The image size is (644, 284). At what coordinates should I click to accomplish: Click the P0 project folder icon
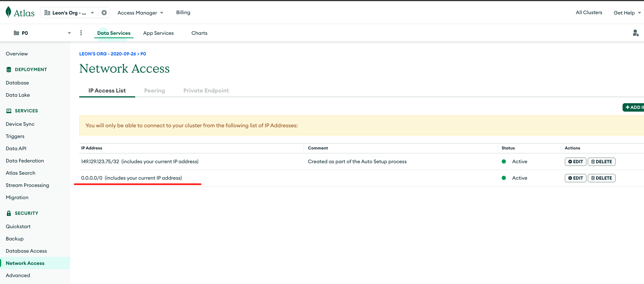tap(16, 33)
